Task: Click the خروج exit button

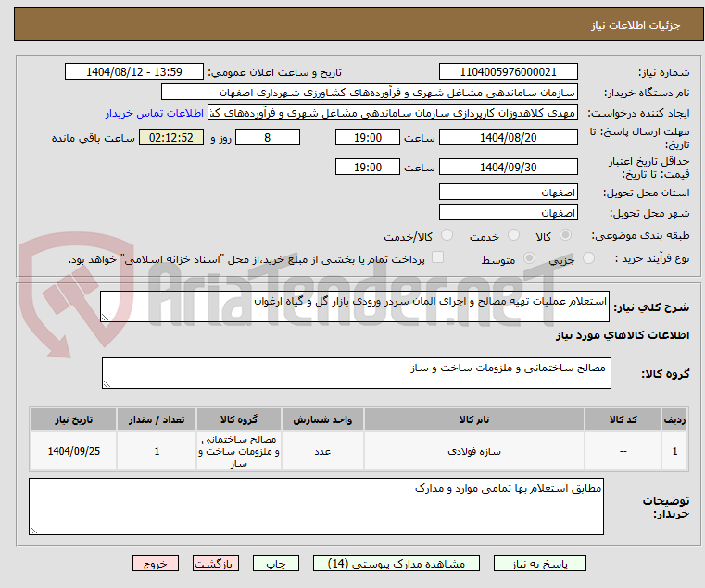Action: click(x=155, y=563)
